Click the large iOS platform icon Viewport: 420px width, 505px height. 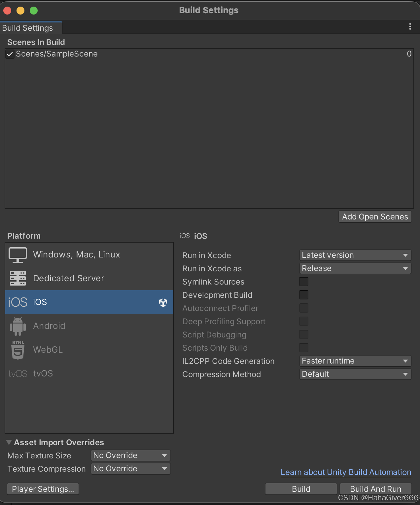18,302
